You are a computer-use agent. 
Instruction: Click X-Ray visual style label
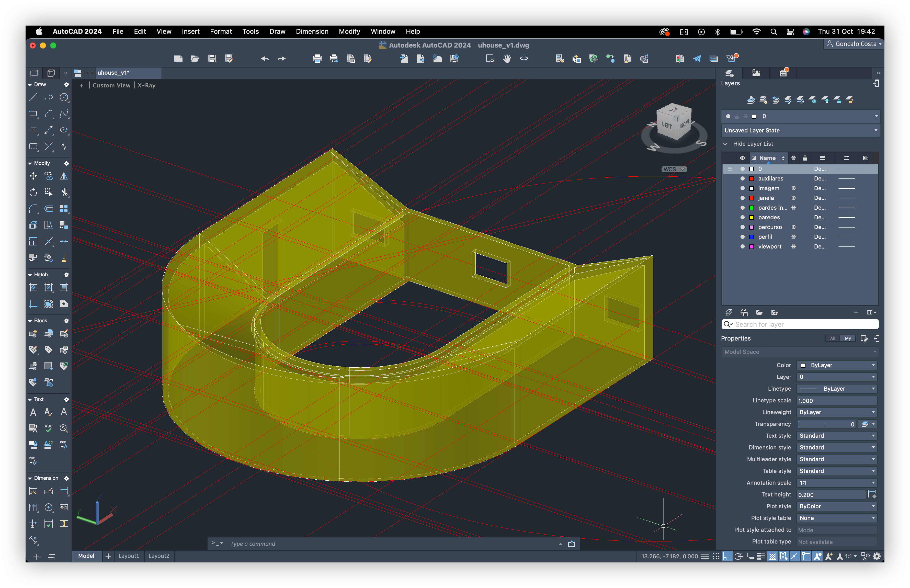(x=146, y=86)
